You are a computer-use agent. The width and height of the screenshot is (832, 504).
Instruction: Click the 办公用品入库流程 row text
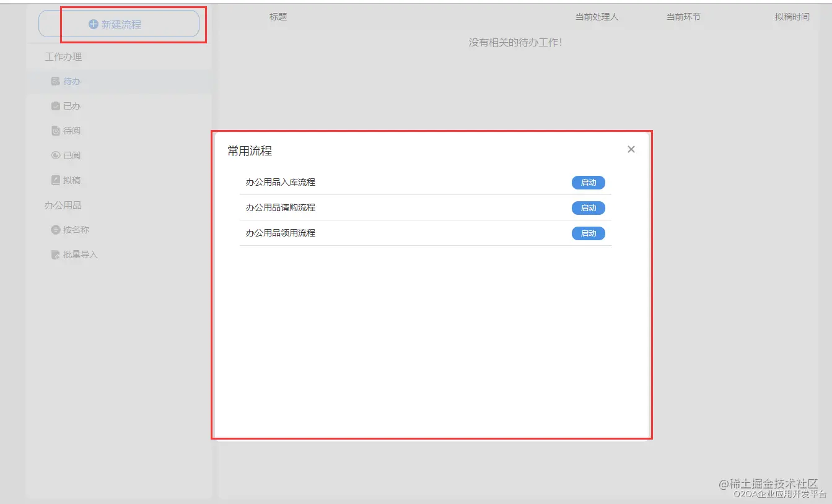(x=281, y=182)
